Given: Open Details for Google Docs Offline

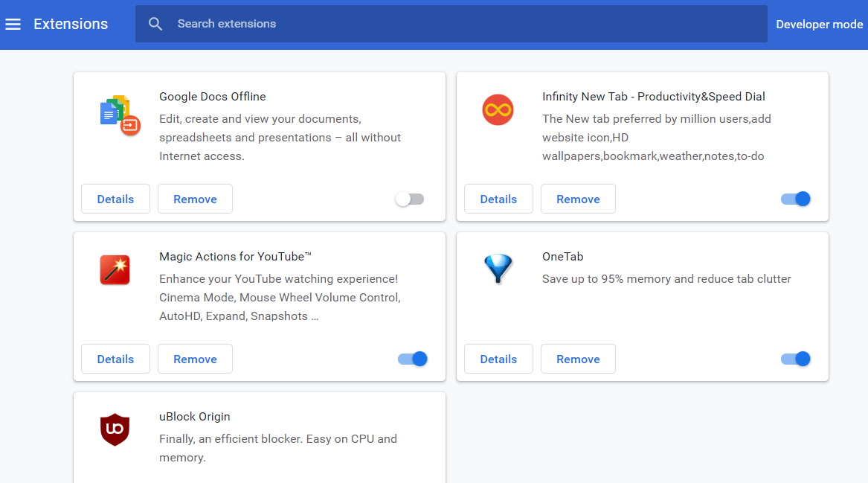Looking at the screenshot, I should click(115, 199).
